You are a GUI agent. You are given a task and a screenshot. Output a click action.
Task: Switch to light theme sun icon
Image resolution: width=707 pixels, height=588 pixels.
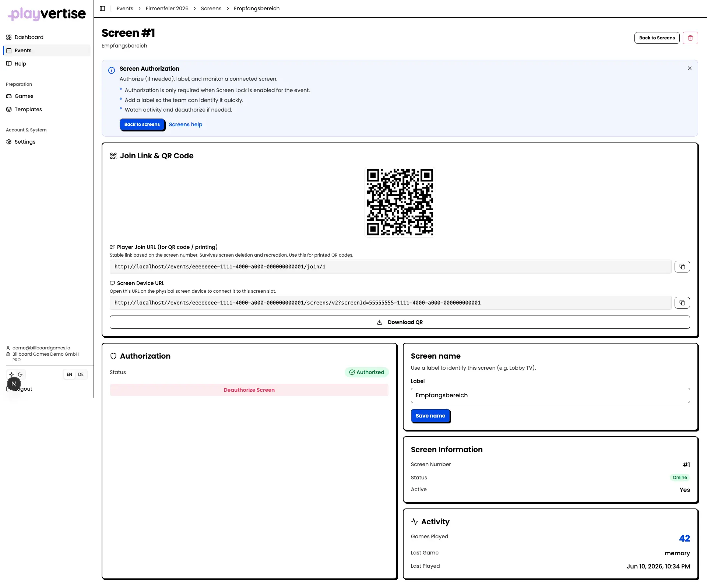tap(11, 374)
